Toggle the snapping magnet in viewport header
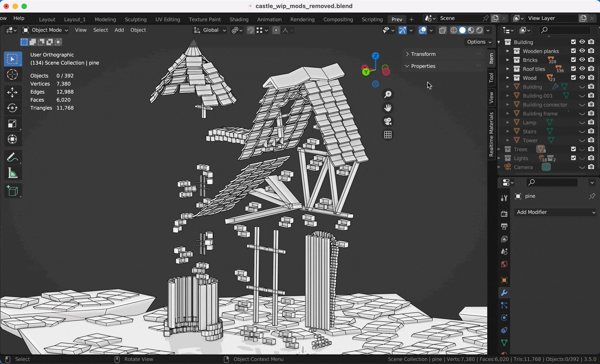The image size is (600, 364). coord(250,30)
